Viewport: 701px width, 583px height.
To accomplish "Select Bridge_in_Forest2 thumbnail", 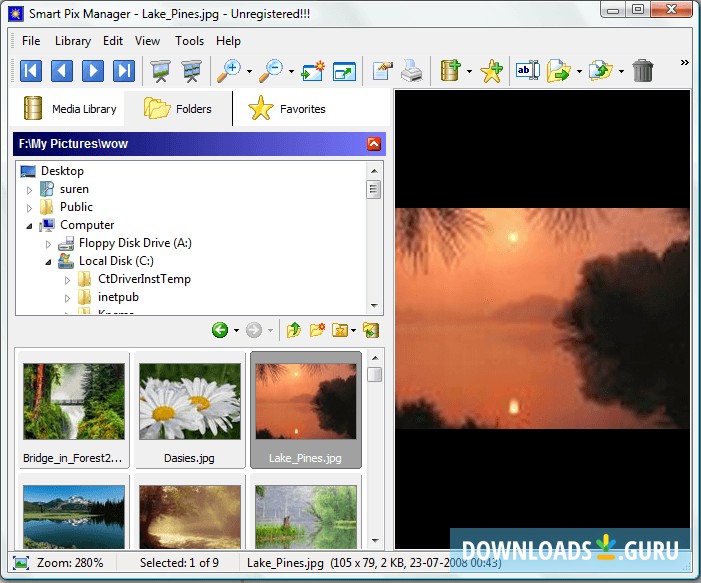I will 74,410.
